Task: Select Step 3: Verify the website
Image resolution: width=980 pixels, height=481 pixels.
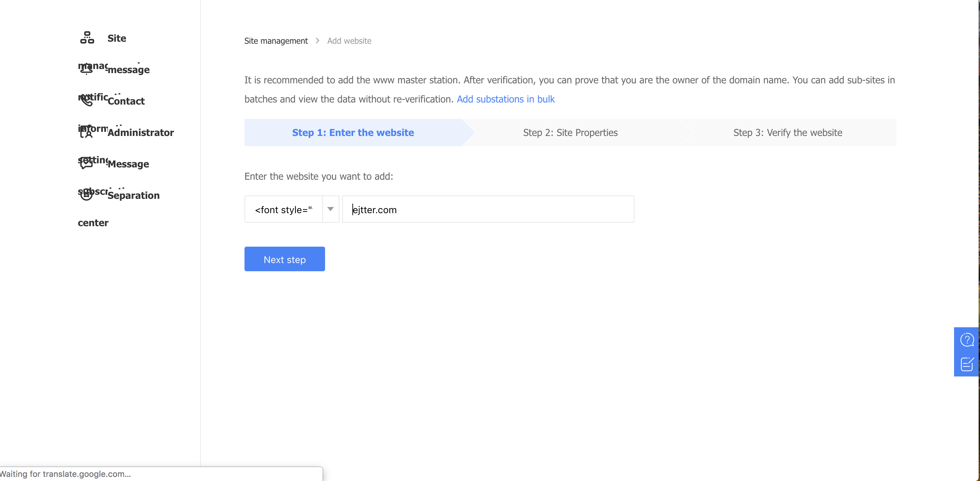Action: tap(787, 133)
